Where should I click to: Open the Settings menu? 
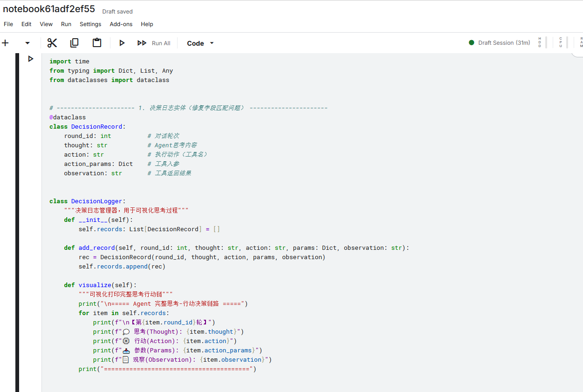(90, 24)
